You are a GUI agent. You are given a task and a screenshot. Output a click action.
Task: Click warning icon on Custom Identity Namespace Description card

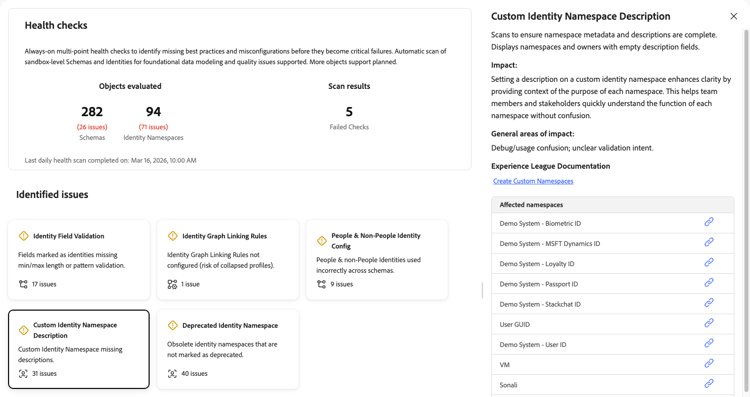(x=23, y=330)
